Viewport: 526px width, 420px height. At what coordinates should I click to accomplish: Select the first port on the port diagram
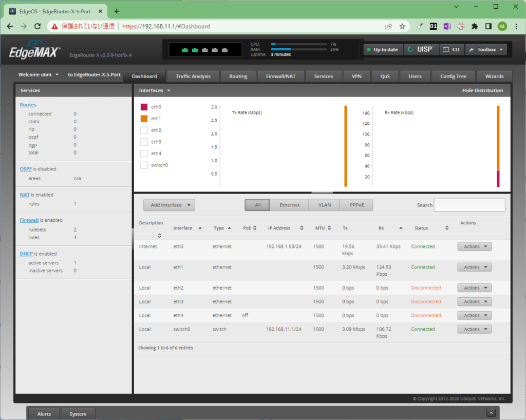click(185, 50)
